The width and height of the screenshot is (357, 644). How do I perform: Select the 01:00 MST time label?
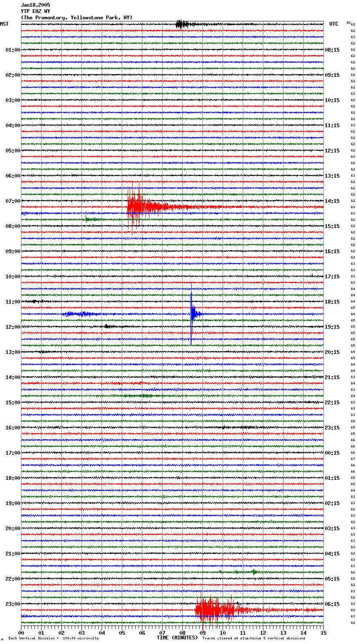click(x=13, y=50)
